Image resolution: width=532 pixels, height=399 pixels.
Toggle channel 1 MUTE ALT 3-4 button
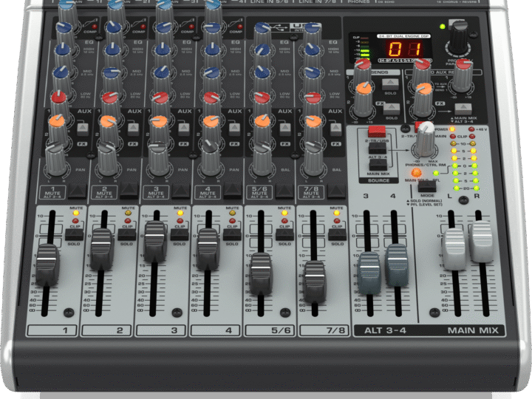[78, 191]
